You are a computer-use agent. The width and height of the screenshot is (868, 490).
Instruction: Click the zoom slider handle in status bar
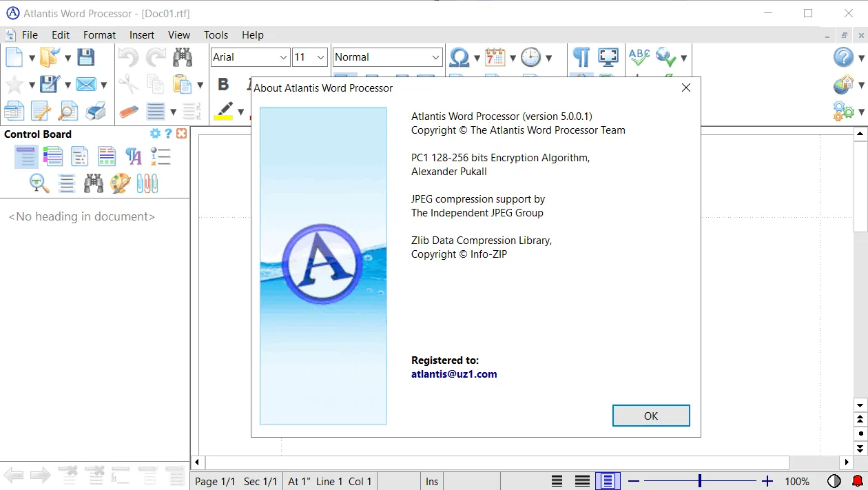[x=700, y=481]
